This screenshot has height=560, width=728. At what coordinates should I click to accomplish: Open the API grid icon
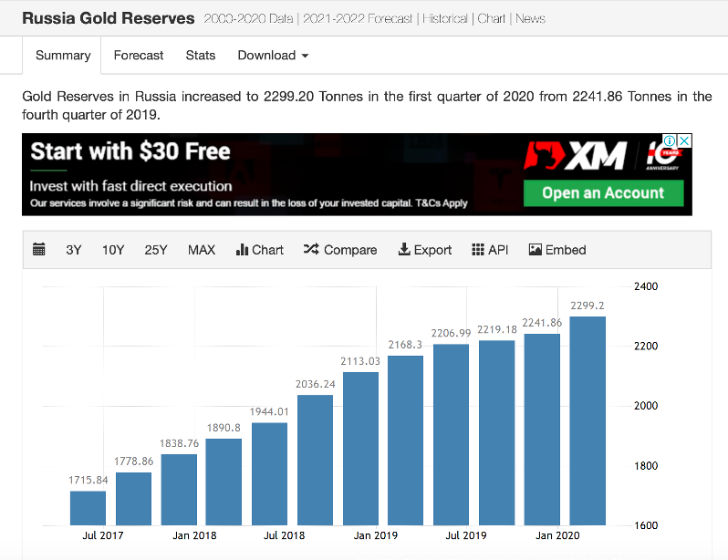(478, 250)
